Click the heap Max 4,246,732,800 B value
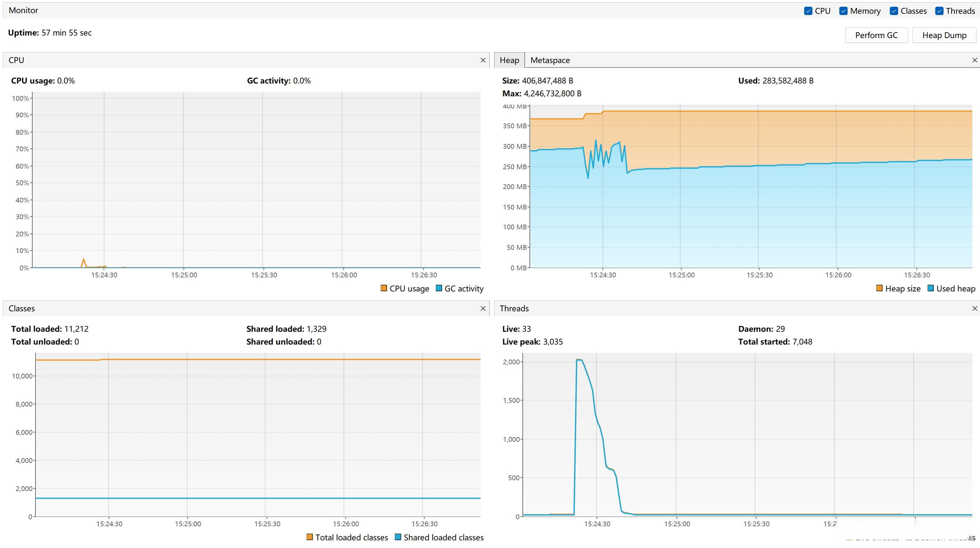 tap(553, 94)
